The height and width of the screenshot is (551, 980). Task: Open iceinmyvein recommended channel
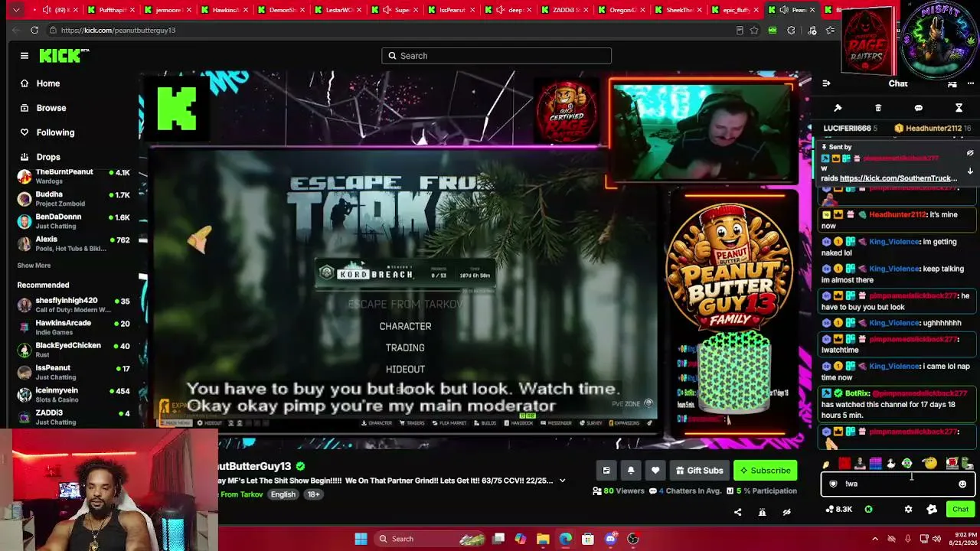coord(73,394)
